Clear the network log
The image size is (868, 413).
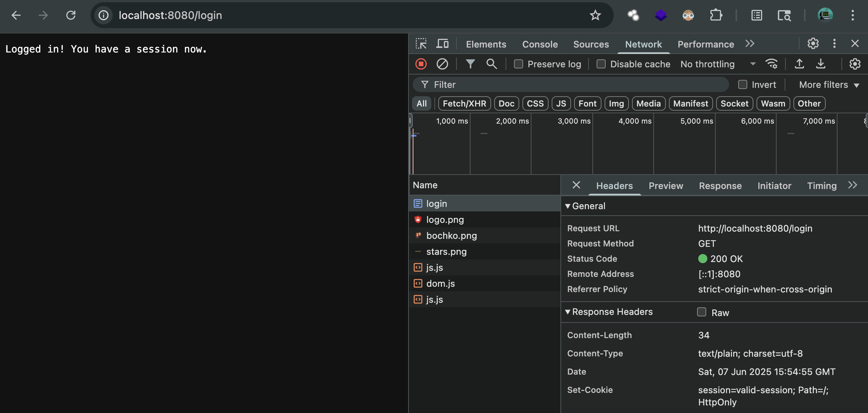(x=442, y=64)
